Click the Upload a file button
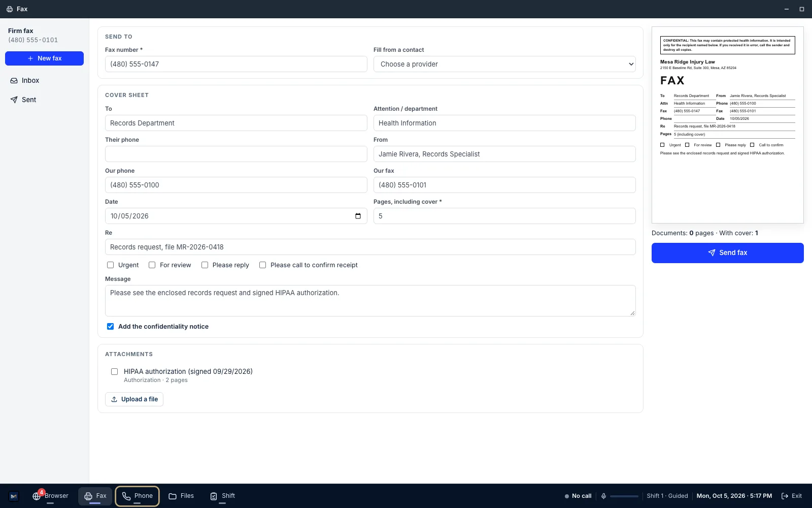 pyautogui.click(x=134, y=399)
